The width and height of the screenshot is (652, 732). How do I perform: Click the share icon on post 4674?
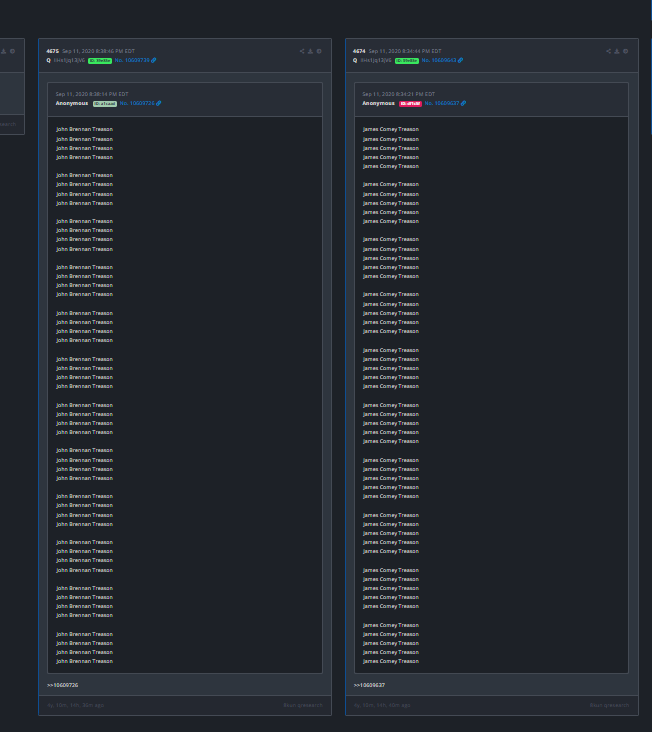tap(609, 51)
